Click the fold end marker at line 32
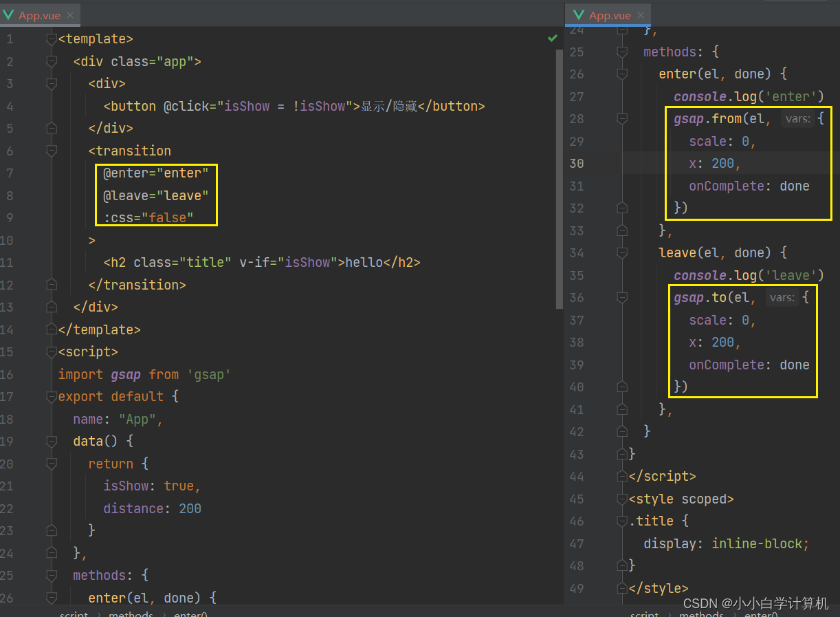840x617 pixels. tap(622, 208)
